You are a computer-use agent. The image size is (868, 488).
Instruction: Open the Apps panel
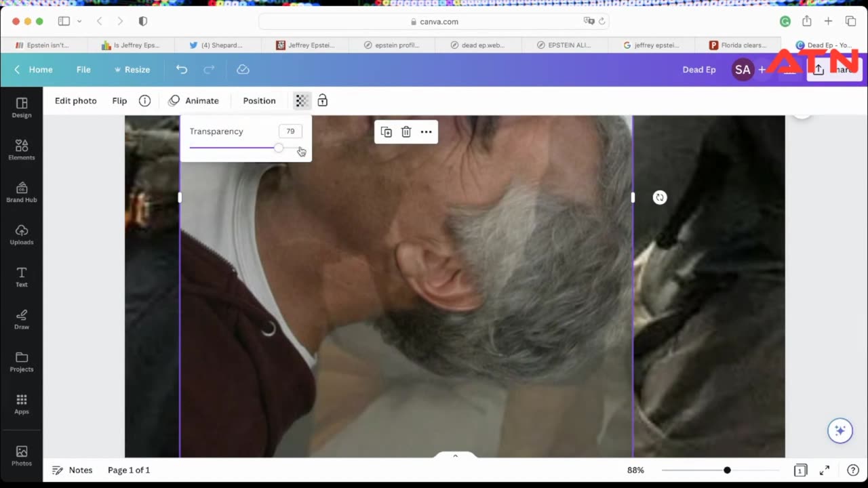coord(22,404)
